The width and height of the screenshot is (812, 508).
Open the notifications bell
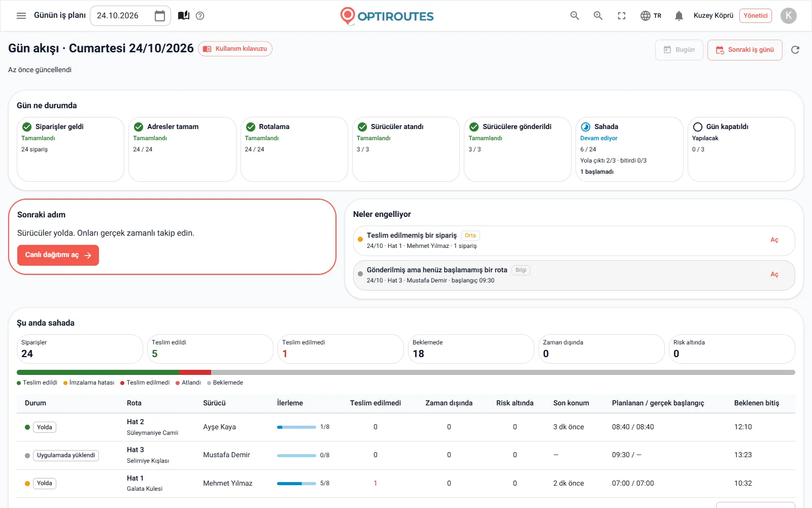pyautogui.click(x=679, y=16)
